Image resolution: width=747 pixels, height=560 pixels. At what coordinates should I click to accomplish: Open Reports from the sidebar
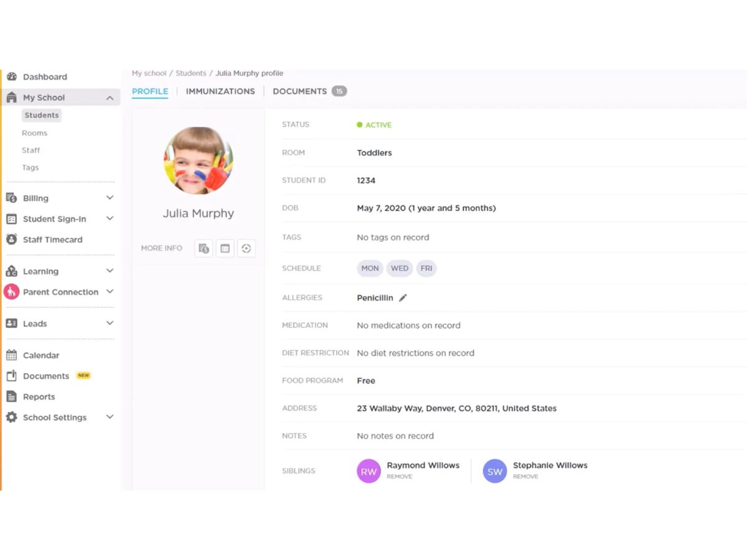(39, 397)
